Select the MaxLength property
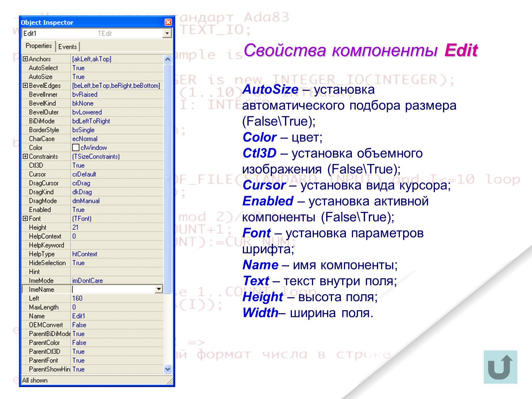 pos(44,307)
